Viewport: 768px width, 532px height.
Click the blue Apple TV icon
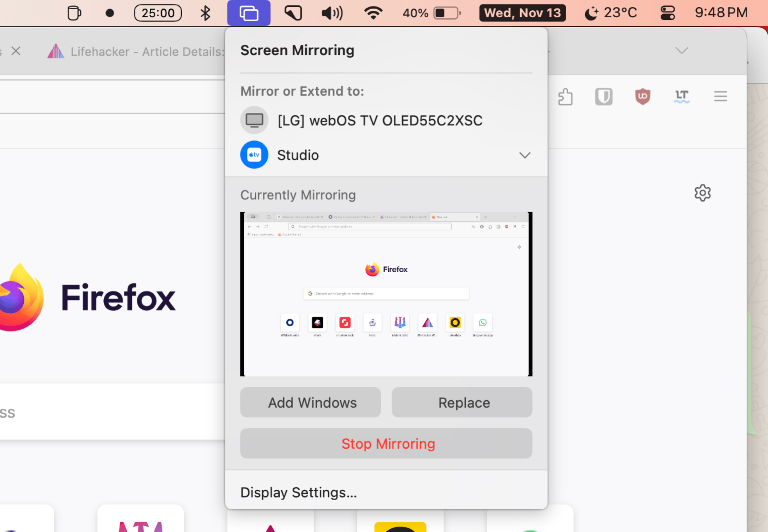tap(254, 155)
